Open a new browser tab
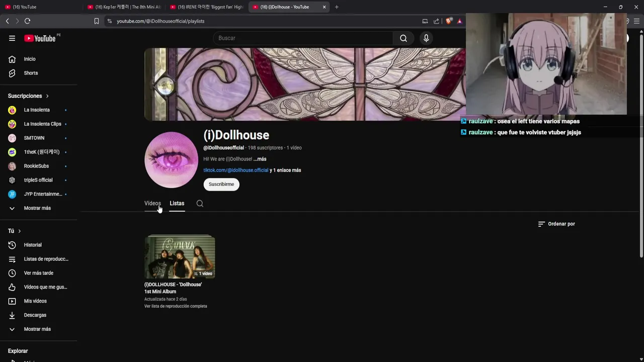Screen dimensions: 644x362 pyautogui.click(x=337, y=7)
